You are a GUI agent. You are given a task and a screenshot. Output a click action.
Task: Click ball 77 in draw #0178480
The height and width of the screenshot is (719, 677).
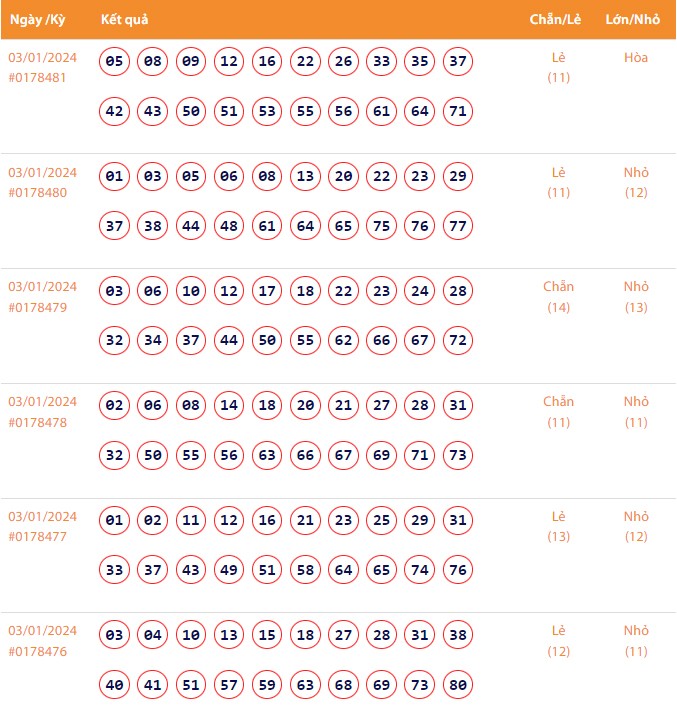[x=458, y=226]
